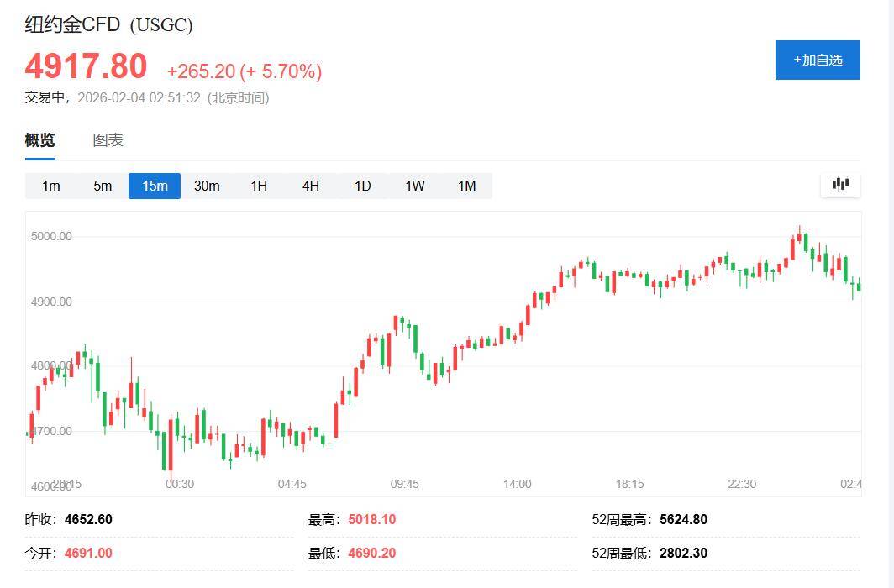Select the 1W weekly interval
The height and width of the screenshot is (588, 894).
coord(415,186)
